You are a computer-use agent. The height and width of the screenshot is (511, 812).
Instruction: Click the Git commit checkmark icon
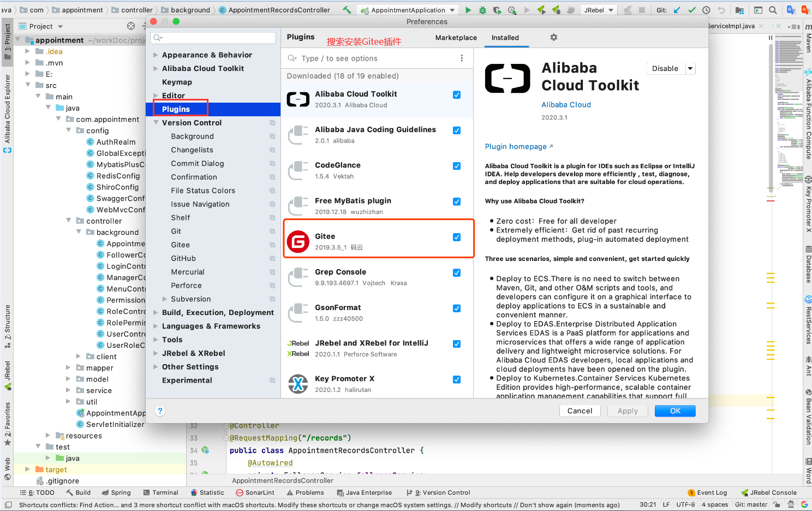click(691, 10)
